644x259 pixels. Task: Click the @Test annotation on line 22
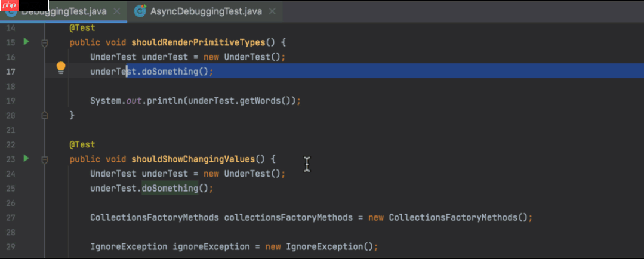(82, 144)
